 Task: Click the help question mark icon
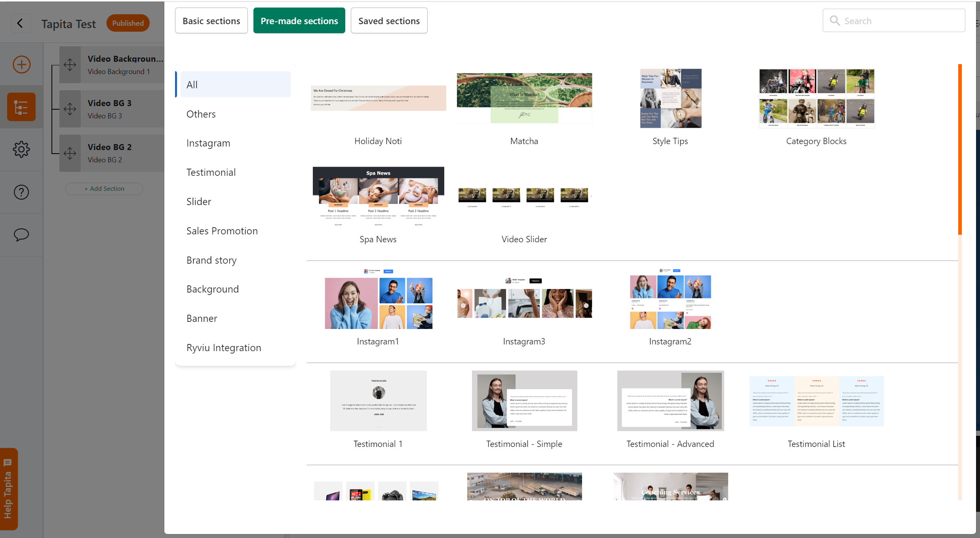pos(21,192)
